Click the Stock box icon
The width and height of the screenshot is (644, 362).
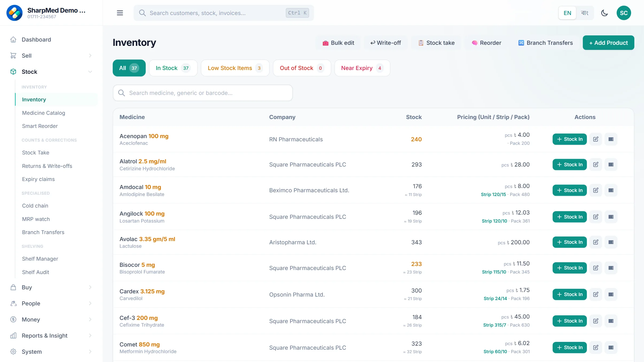13,72
